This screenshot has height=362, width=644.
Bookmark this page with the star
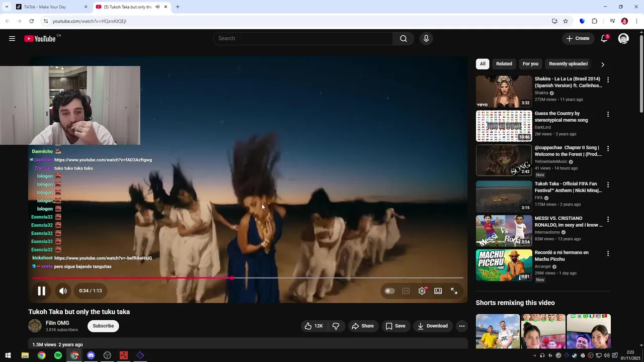coord(566,21)
